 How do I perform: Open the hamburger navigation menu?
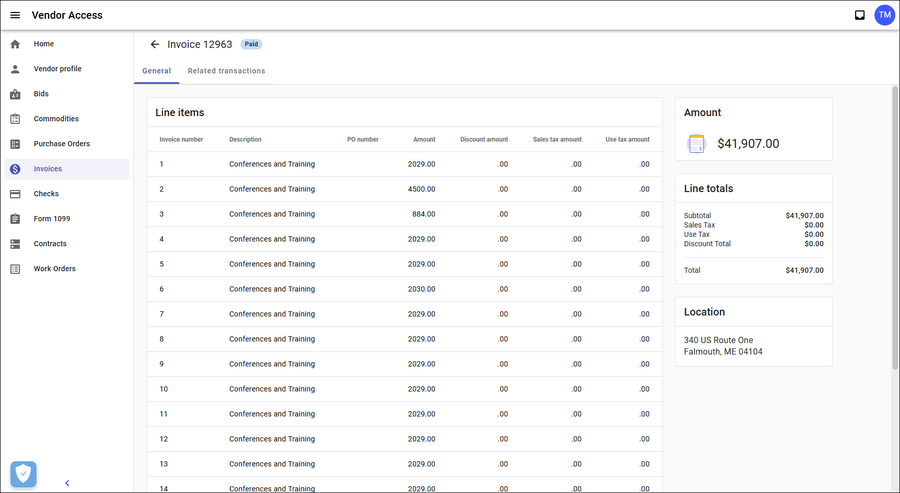click(x=15, y=15)
